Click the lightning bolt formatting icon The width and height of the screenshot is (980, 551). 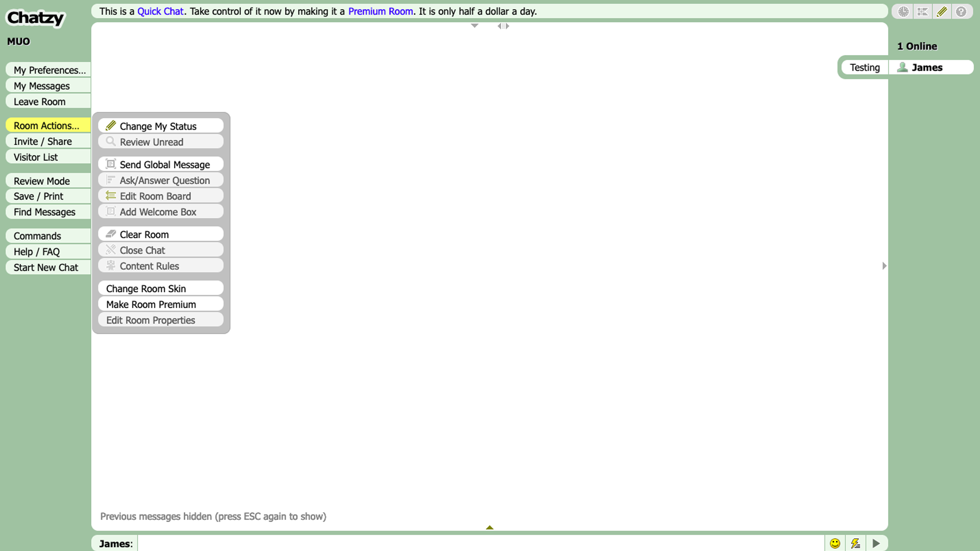click(x=855, y=543)
